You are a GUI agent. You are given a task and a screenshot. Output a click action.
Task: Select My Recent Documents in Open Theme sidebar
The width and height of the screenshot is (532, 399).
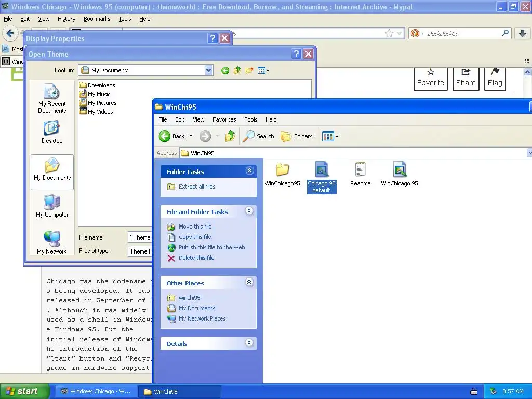pyautogui.click(x=52, y=98)
